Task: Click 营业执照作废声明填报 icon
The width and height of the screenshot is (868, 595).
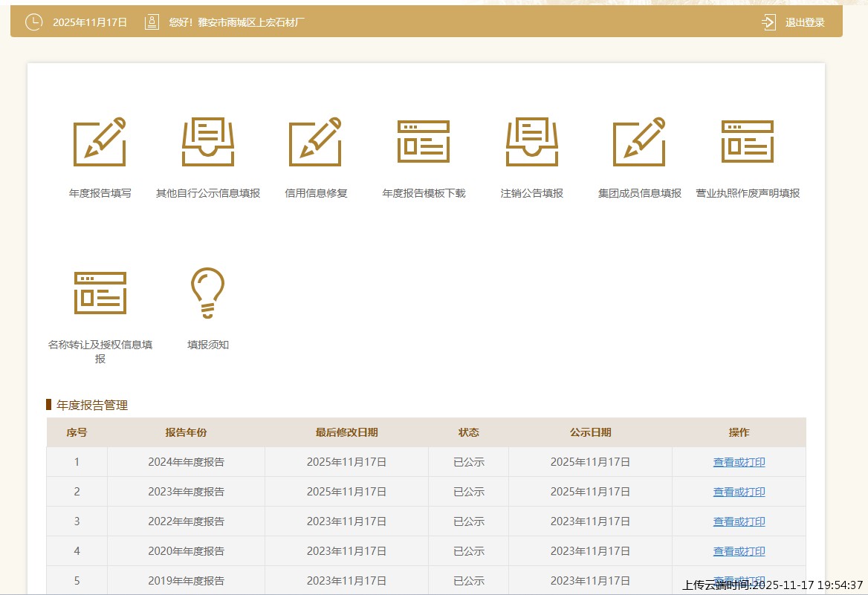Action: click(748, 142)
